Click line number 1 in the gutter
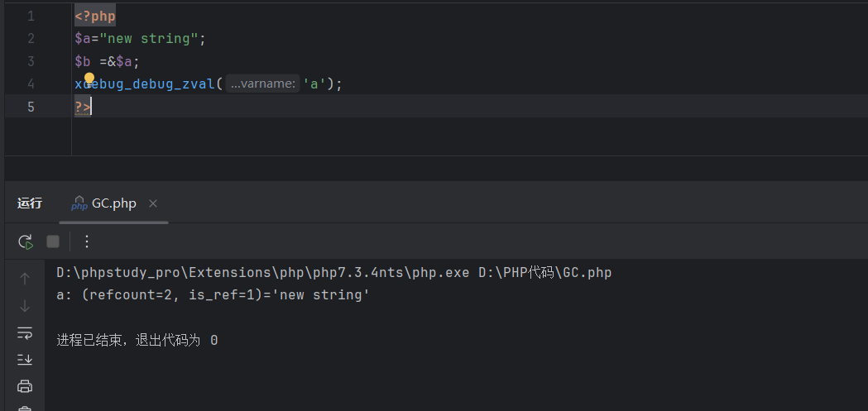 (31, 17)
